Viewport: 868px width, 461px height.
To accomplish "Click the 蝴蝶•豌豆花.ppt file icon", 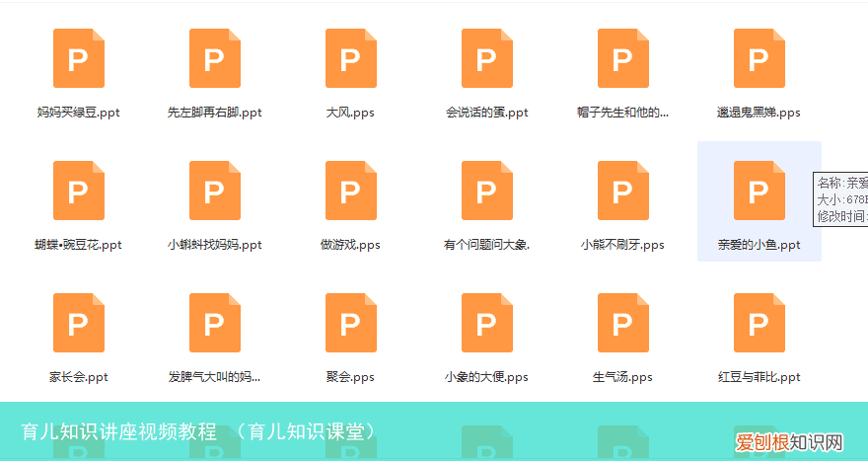I will tap(79, 191).
